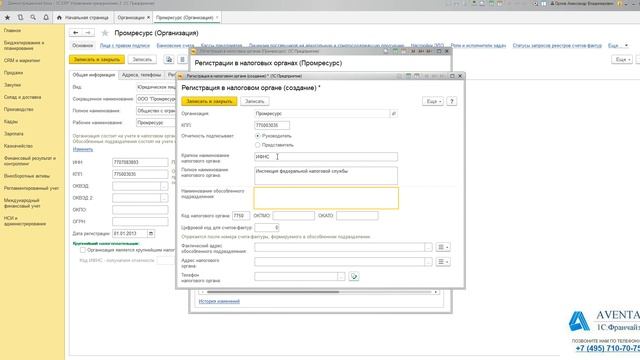Viewport: 640px width, 360px height.
Task: Navigate back with the left arrow
Action: (x=76, y=33)
